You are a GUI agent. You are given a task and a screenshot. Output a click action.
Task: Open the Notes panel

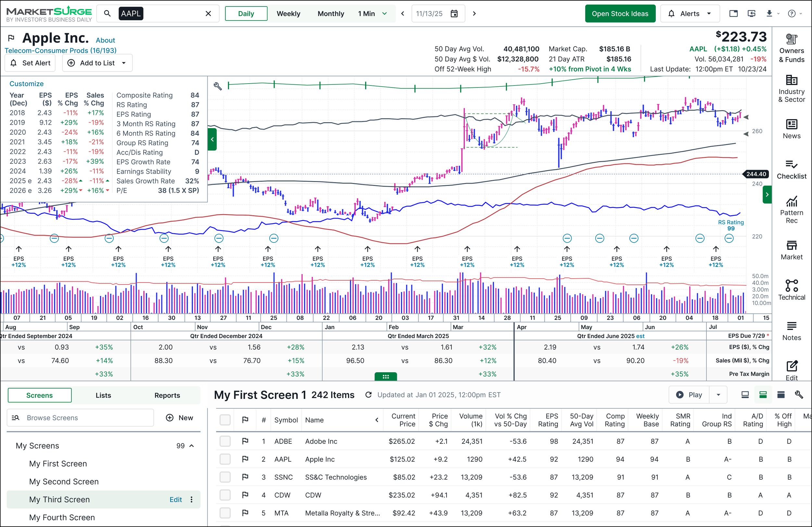click(791, 331)
